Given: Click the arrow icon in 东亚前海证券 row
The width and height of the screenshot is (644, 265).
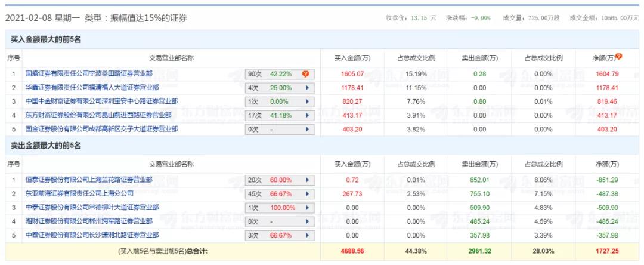Looking at the screenshot, I should click(308, 193).
